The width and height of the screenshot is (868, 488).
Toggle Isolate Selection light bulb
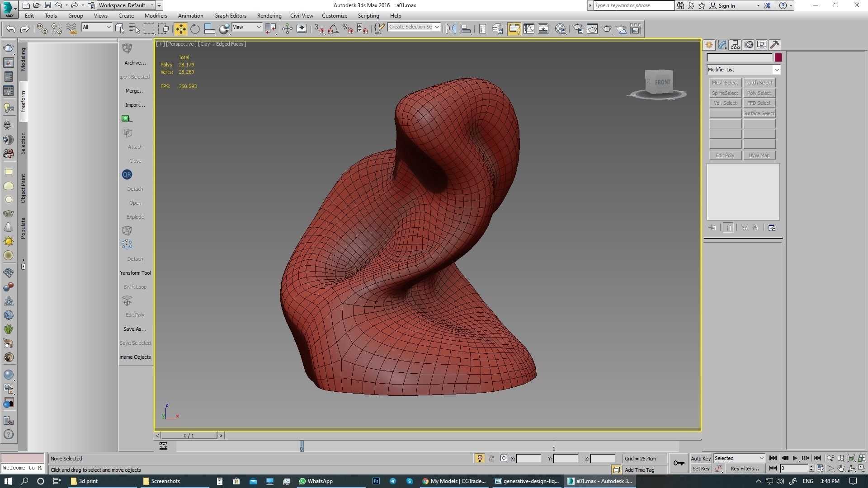coord(480,459)
